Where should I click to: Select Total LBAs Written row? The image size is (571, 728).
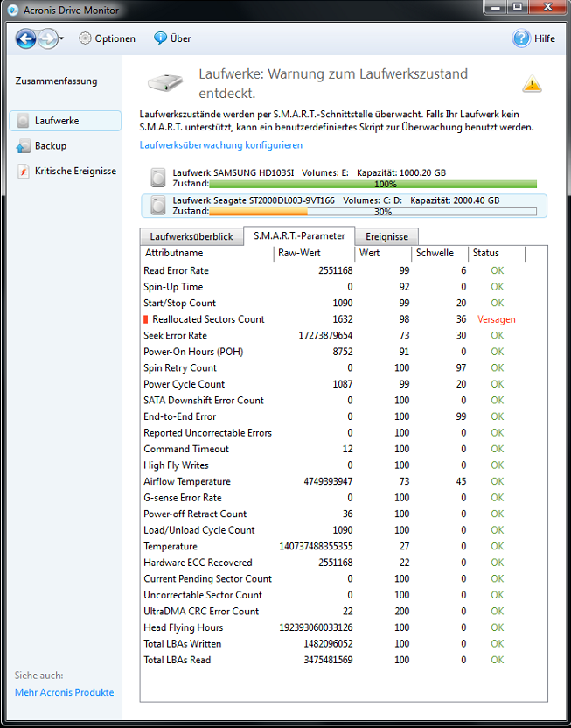click(344, 644)
